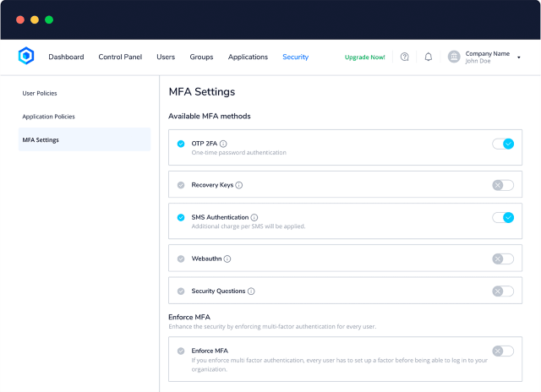This screenshot has width=541, height=392.
Task: Open Application Policies in sidebar
Action: click(x=49, y=117)
